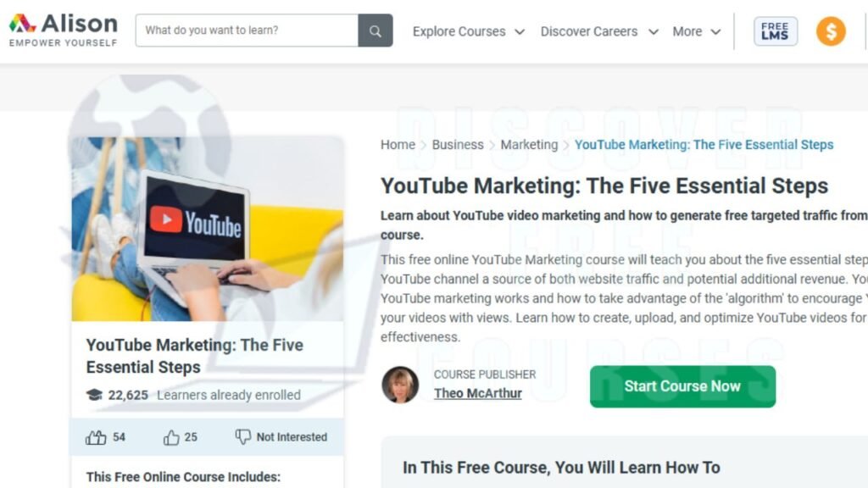The height and width of the screenshot is (488, 868).
Task: Open the Marketing breadcrumb link
Action: click(x=529, y=144)
